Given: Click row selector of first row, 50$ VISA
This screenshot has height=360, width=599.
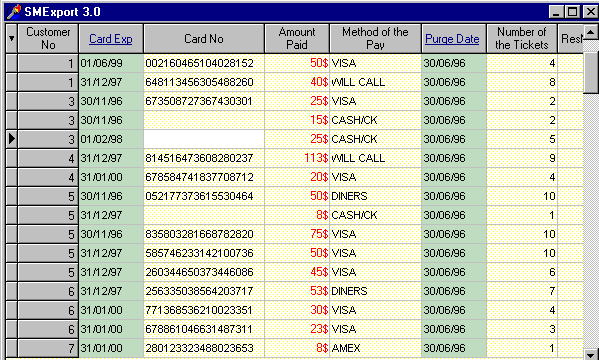Looking at the screenshot, I should click(x=11, y=63).
